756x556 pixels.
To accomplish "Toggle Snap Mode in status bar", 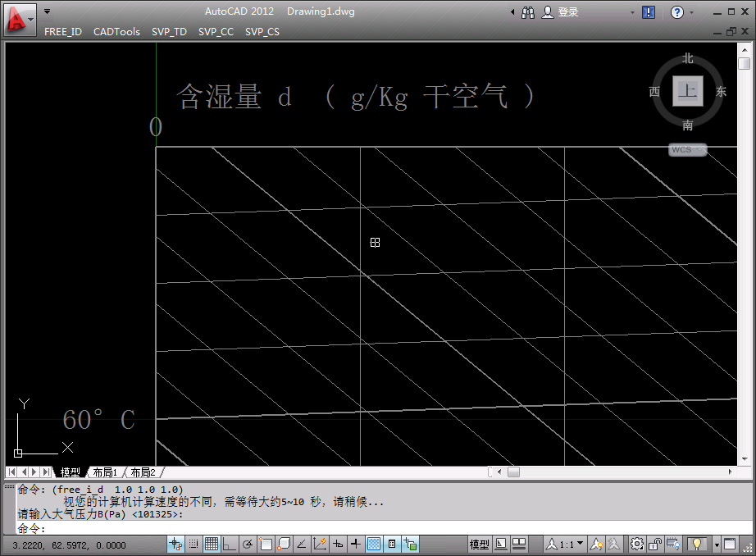I will click(194, 545).
